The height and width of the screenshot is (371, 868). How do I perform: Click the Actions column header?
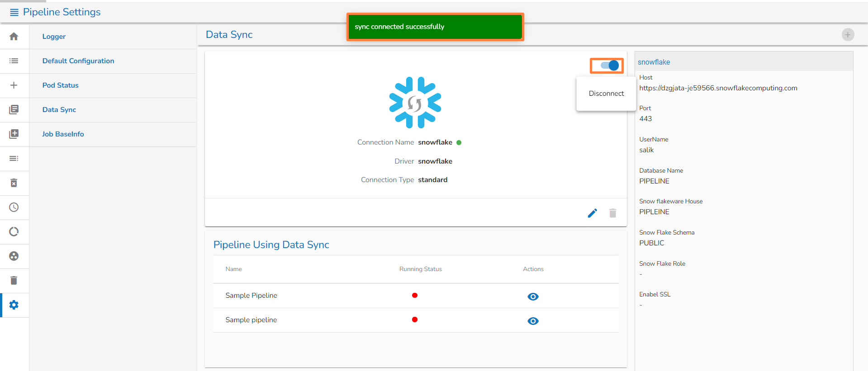click(533, 269)
